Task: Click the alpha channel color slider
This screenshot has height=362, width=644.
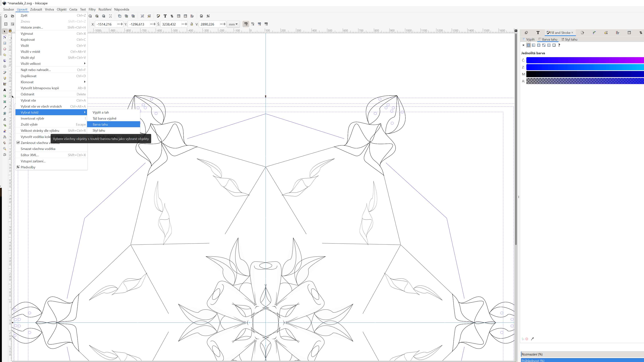Action: 585,81
